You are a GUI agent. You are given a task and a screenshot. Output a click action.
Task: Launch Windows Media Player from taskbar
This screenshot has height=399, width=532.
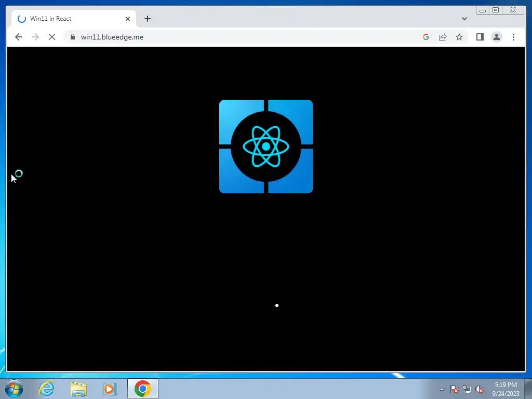(x=110, y=389)
